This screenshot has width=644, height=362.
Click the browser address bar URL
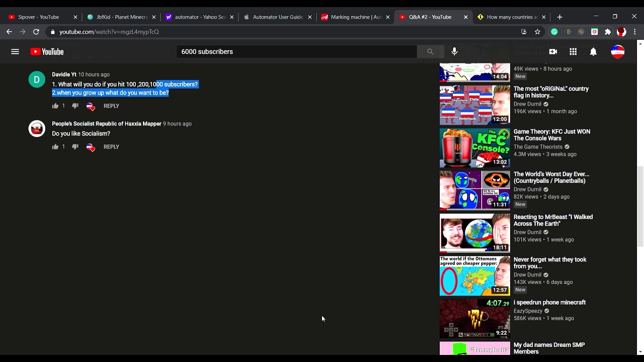click(x=109, y=32)
